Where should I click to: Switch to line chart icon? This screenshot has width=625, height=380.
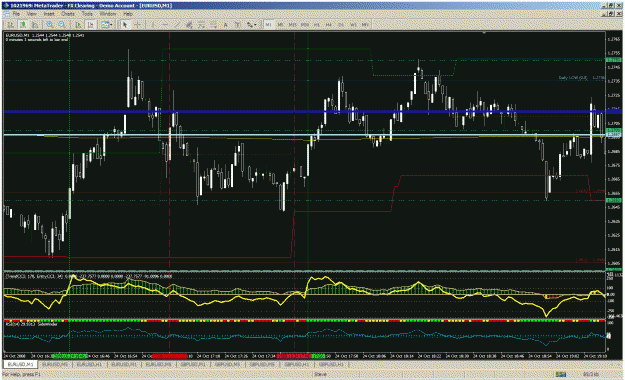click(x=35, y=25)
